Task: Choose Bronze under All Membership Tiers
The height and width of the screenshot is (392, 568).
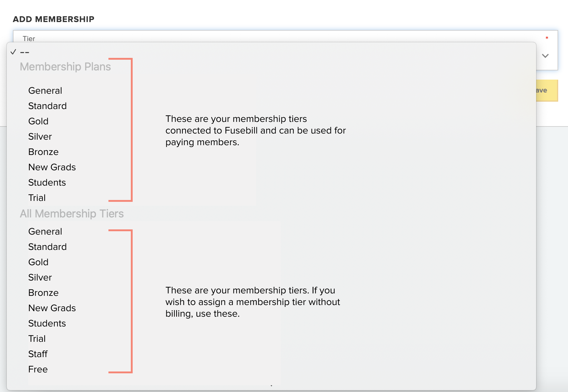Action: (43, 293)
